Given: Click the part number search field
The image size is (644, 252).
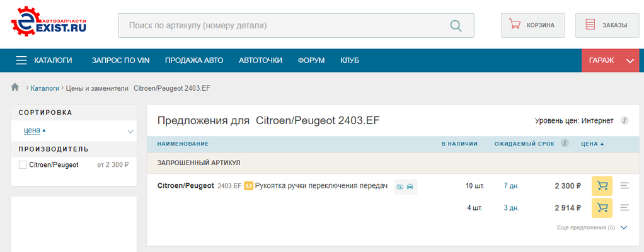Looking at the screenshot, I should 296,25.
